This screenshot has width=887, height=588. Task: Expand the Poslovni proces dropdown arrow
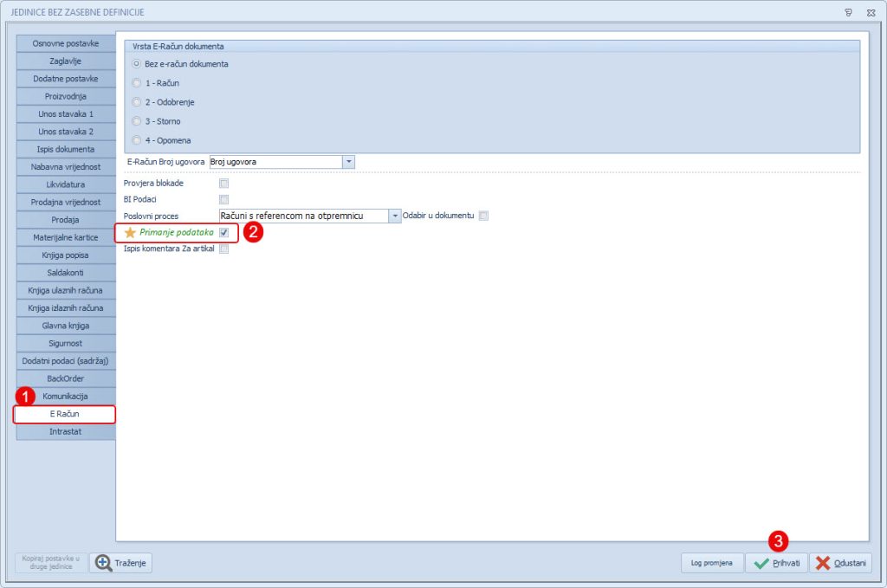point(395,216)
